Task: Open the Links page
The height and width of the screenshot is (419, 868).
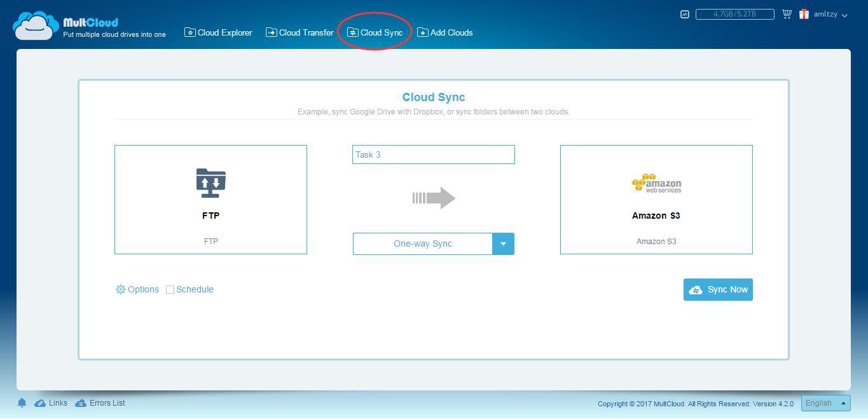Action: (x=51, y=403)
